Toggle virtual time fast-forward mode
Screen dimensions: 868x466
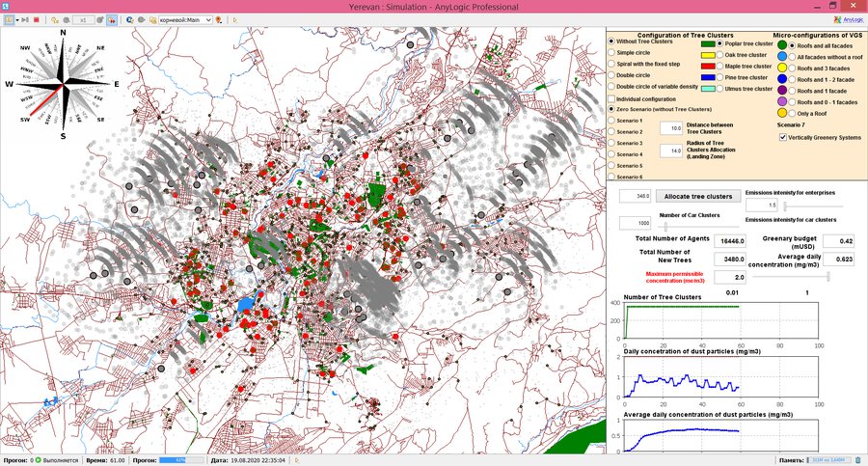coord(112,20)
